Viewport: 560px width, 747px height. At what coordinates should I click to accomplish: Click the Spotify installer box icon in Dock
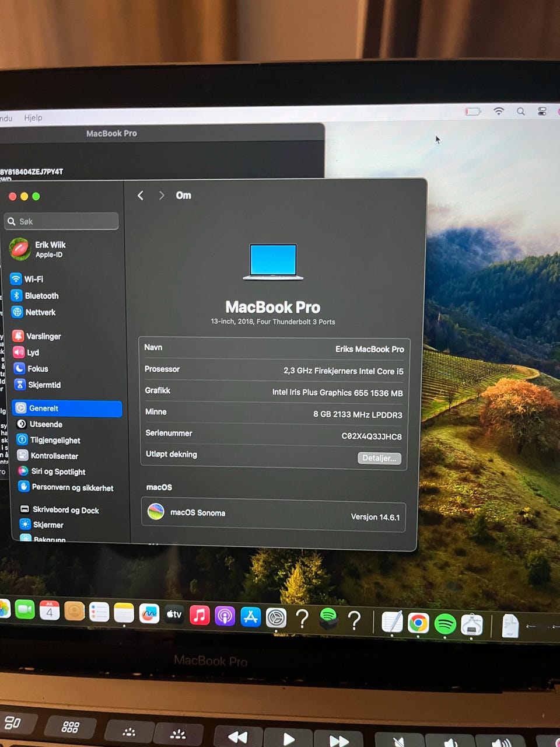coord(328,619)
